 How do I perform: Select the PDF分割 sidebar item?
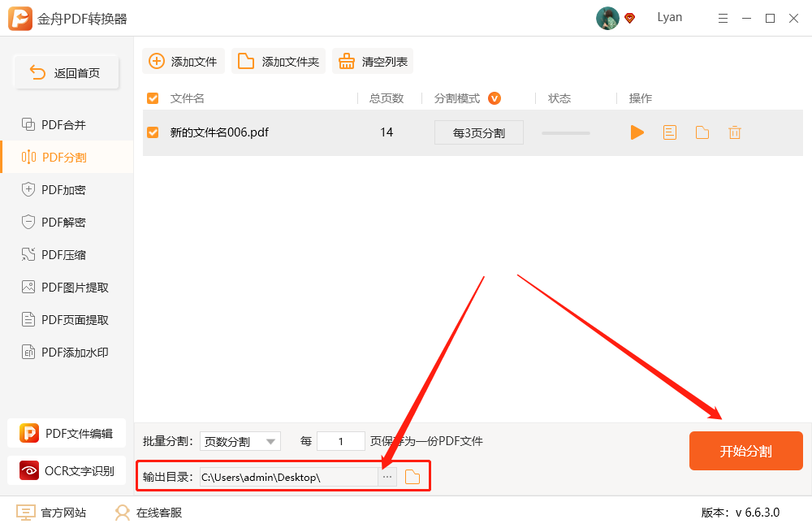tap(67, 157)
